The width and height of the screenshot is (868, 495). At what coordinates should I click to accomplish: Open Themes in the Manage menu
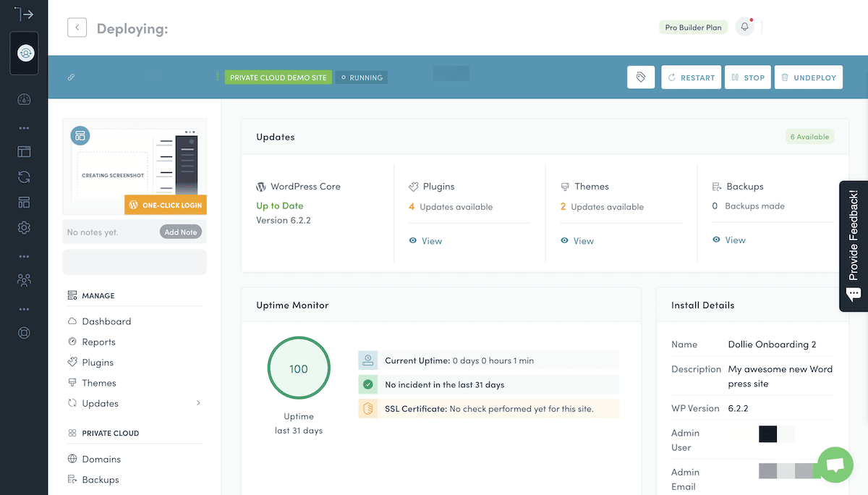99,383
